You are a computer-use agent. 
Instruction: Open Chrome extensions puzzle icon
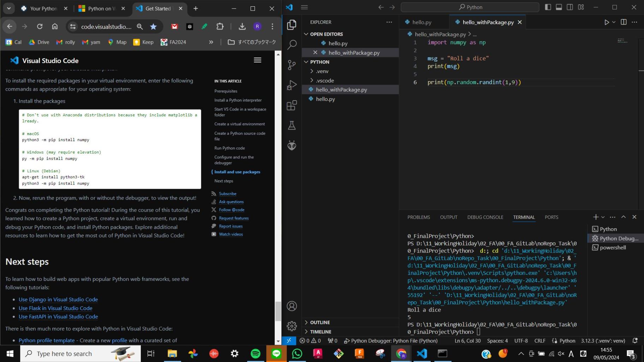point(220,26)
